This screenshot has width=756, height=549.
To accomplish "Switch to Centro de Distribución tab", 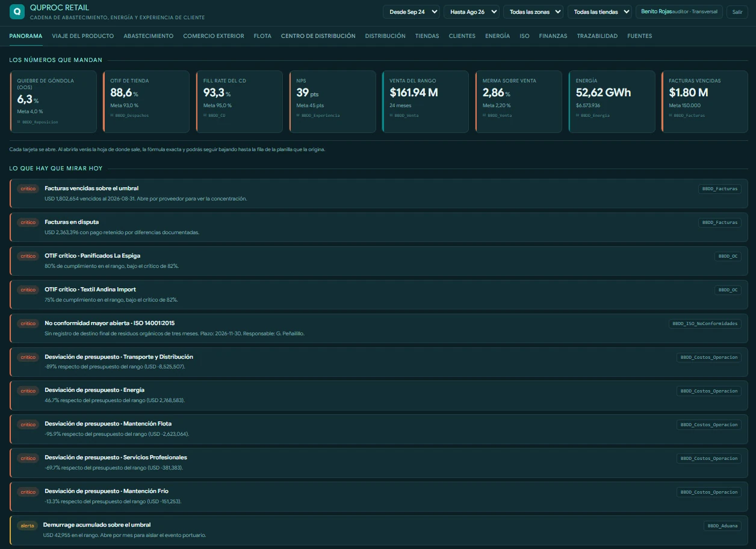I will click(318, 36).
